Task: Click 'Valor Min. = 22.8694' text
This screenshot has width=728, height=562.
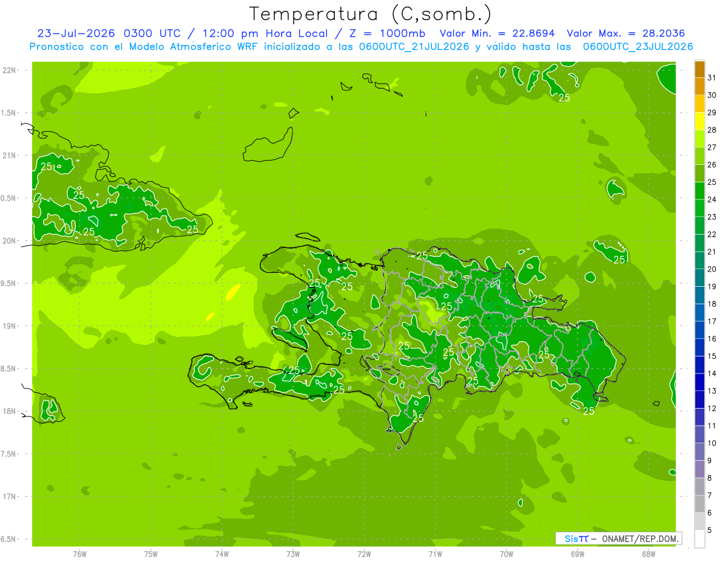Action: click(x=499, y=33)
